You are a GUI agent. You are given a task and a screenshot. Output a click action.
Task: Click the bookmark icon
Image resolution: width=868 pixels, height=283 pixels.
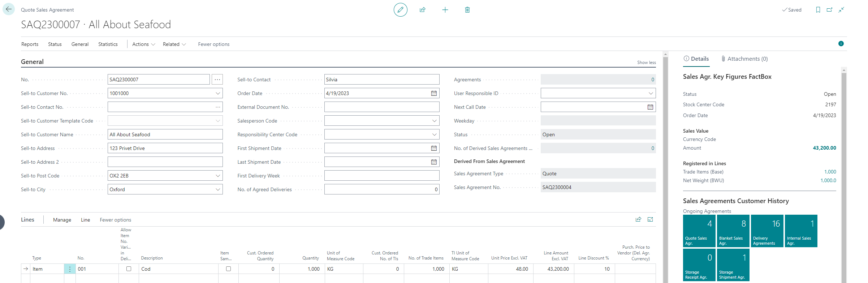[818, 10]
